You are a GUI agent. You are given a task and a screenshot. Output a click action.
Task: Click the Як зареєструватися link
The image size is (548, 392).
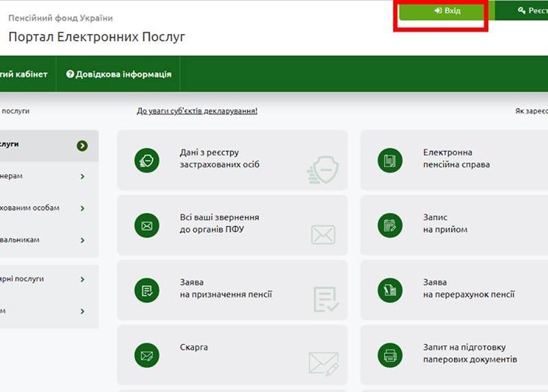(x=531, y=111)
